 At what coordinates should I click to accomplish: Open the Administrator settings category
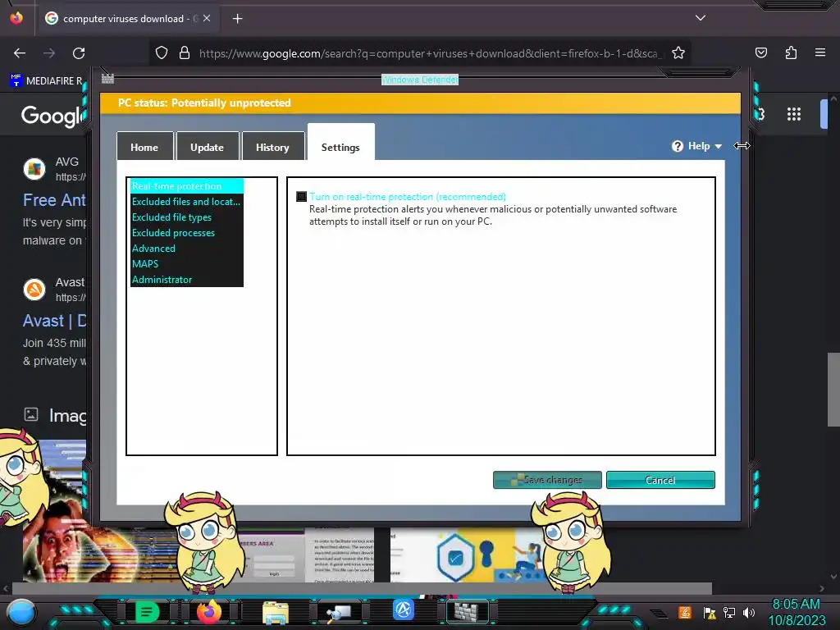186,279
